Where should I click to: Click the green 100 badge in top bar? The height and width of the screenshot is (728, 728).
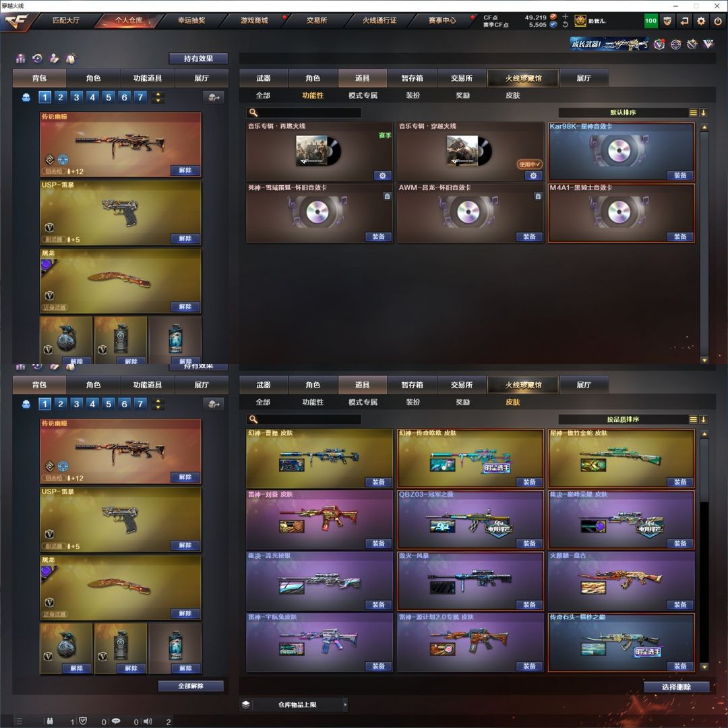click(x=651, y=21)
